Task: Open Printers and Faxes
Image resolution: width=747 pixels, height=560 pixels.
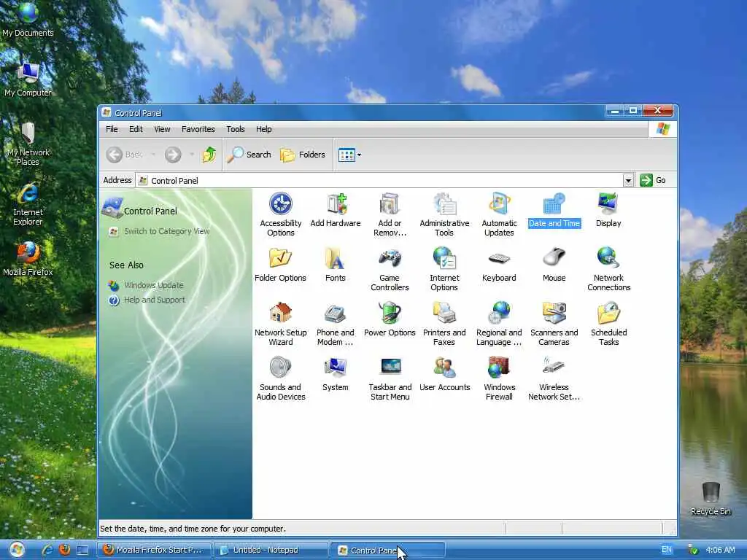Action: 444,324
